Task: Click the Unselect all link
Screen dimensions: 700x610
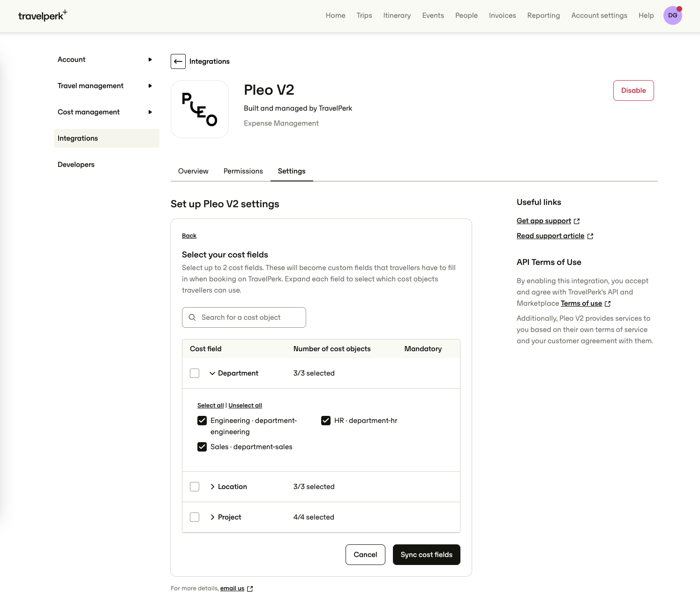Action: (x=245, y=406)
